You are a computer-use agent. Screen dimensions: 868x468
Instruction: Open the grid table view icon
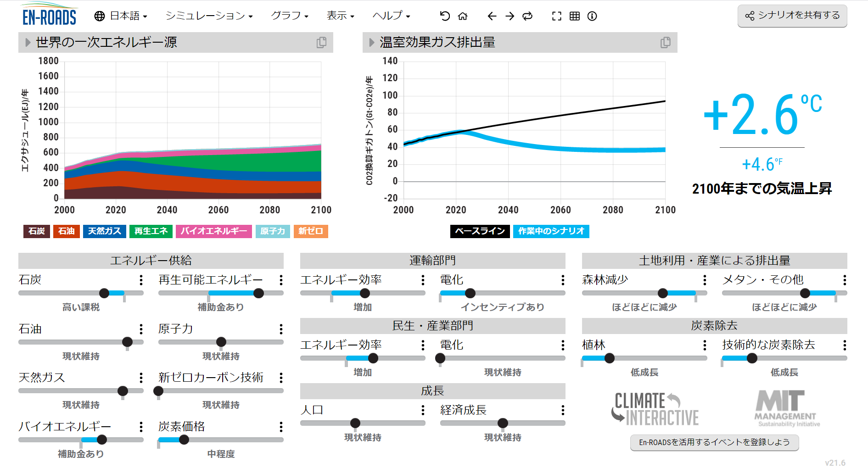pos(574,16)
